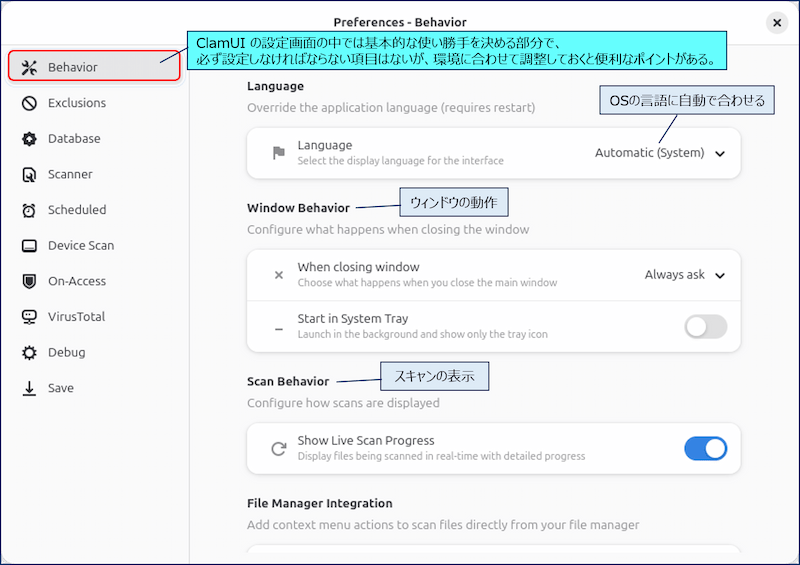Click the Debug gear icon
Screen dimensions: 800x565
pyautogui.click(x=29, y=353)
